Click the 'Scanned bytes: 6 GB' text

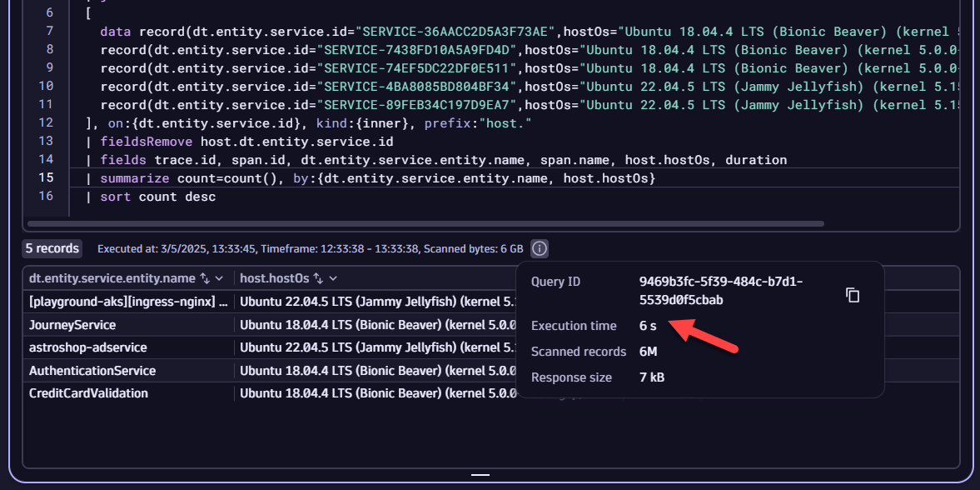pos(473,248)
